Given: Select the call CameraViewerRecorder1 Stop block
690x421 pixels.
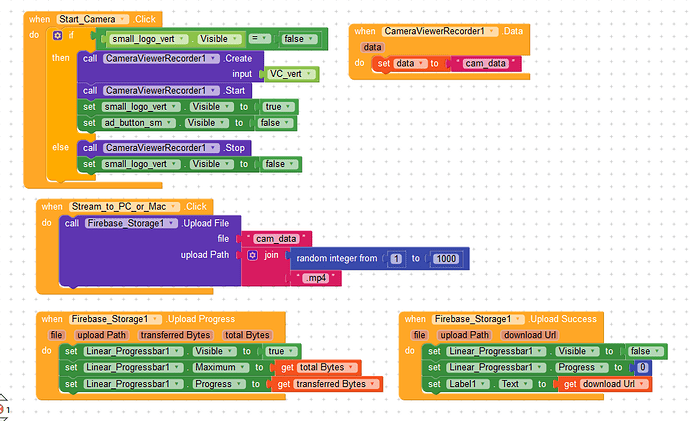Looking at the screenshot, I should [x=164, y=148].
